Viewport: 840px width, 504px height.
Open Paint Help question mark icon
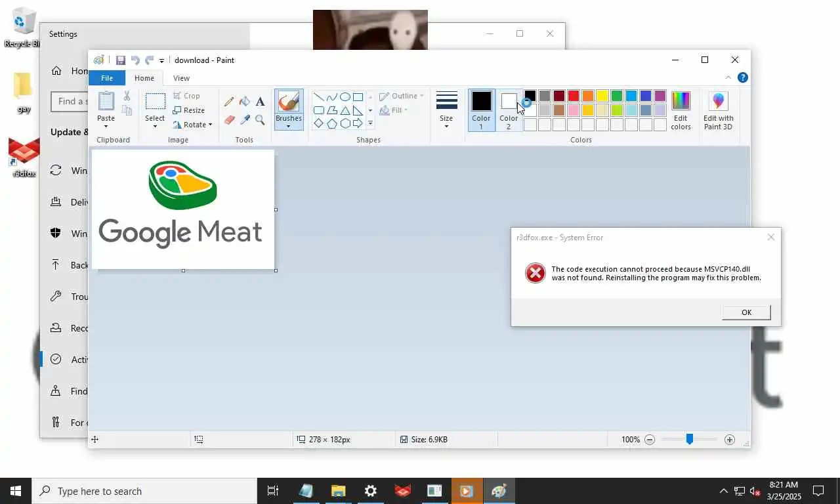(x=743, y=77)
